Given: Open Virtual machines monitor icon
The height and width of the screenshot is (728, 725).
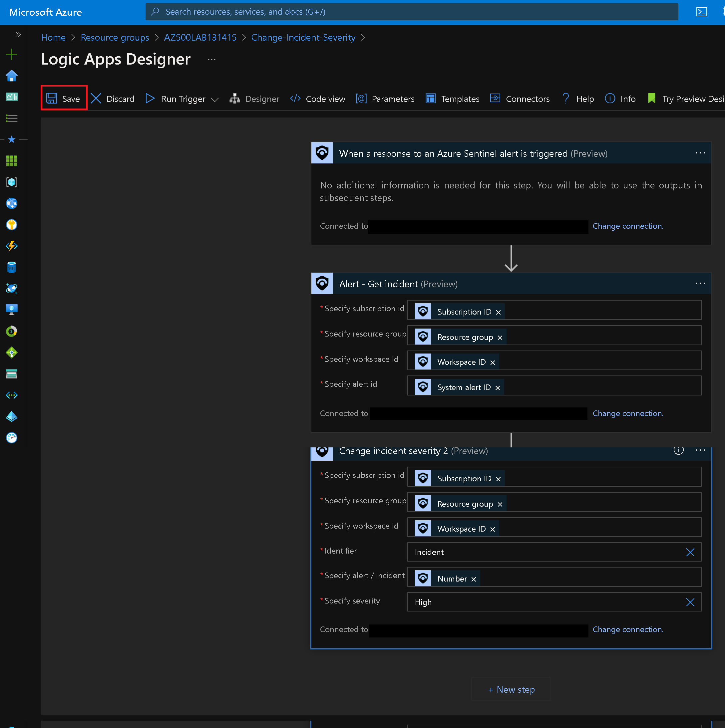Looking at the screenshot, I should [x=12, y=310].
